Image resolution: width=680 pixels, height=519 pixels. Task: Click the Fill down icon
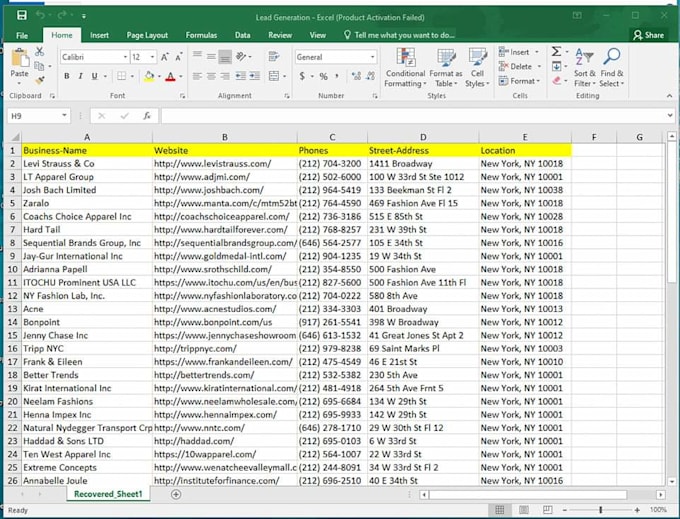(x=556, y=66)
